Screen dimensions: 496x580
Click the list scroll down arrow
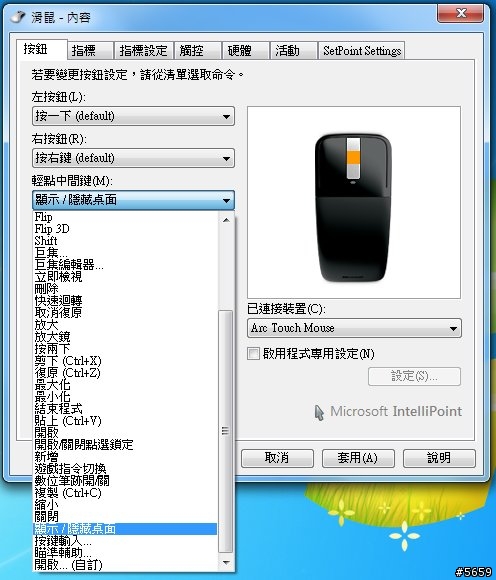click(226, 563)
